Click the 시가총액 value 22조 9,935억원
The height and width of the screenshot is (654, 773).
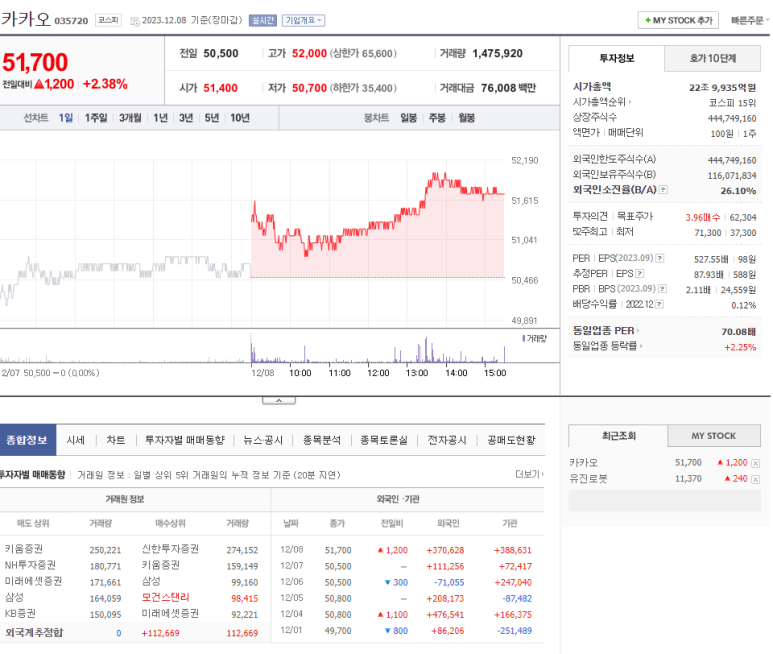[x=722, y=88]
